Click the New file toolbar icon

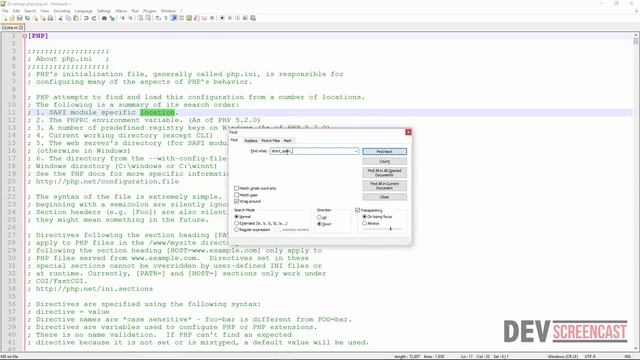5,18
